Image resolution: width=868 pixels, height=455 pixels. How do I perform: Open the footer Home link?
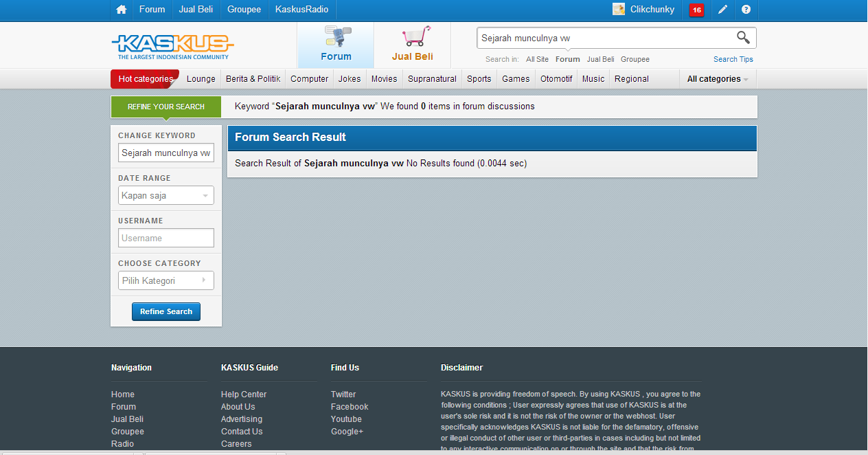pyautogui.click(x=123, y=395)
